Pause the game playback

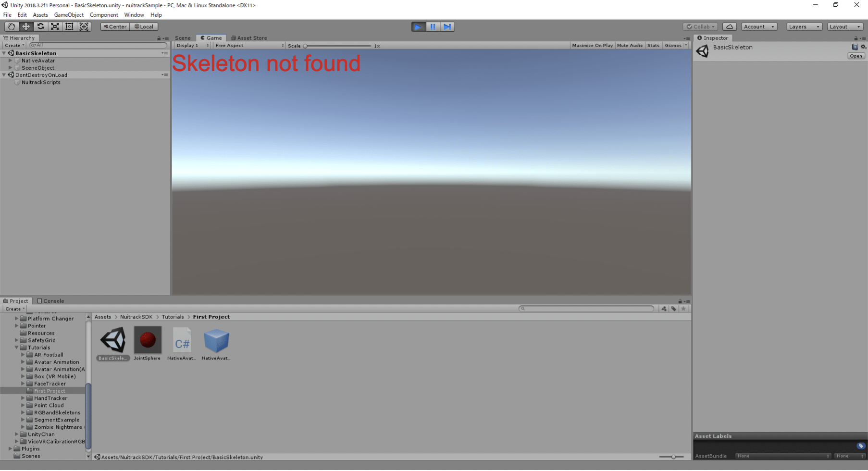(433, 27)
